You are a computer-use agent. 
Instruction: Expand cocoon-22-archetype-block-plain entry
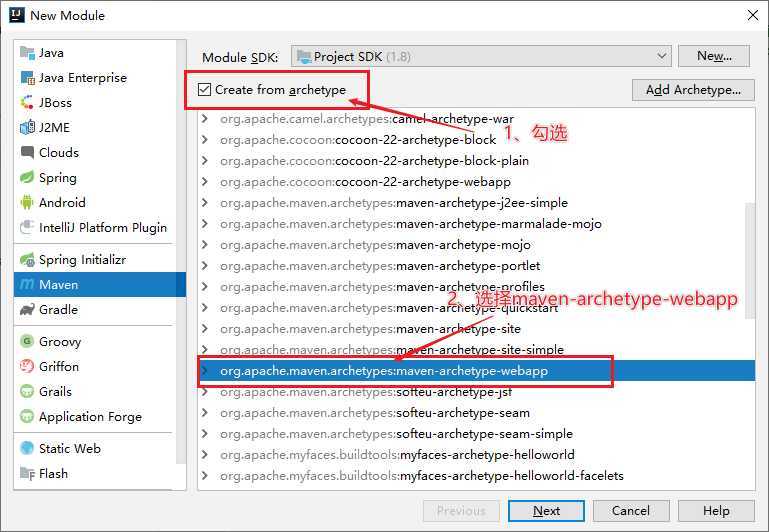205,161
